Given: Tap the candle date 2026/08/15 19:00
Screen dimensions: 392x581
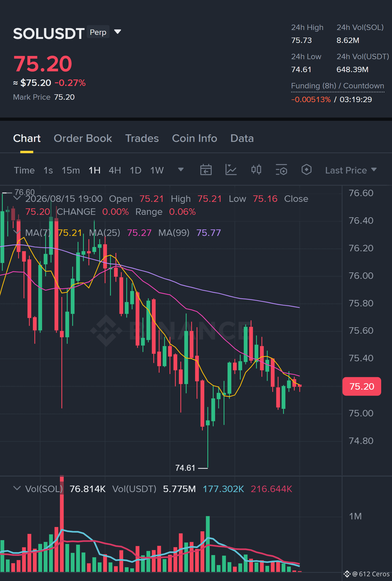Looking at the screenshot, I should [x=64, y=199].
